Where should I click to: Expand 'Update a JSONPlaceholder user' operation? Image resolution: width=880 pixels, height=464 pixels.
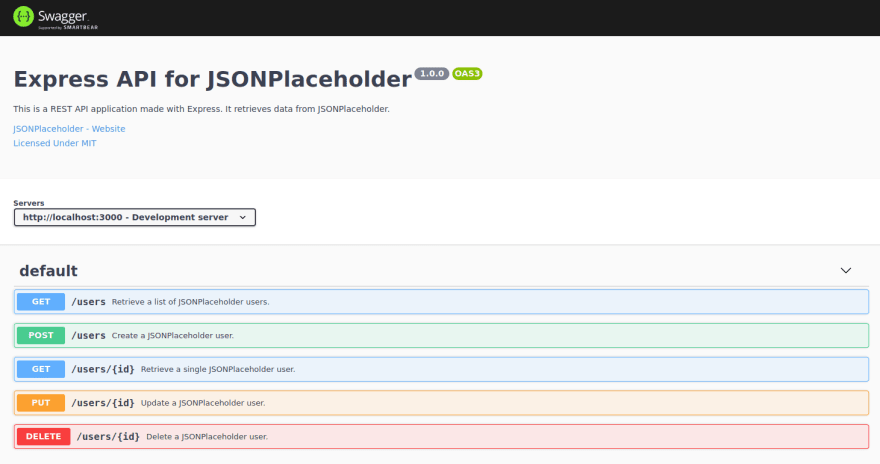(x=441, y=403)
